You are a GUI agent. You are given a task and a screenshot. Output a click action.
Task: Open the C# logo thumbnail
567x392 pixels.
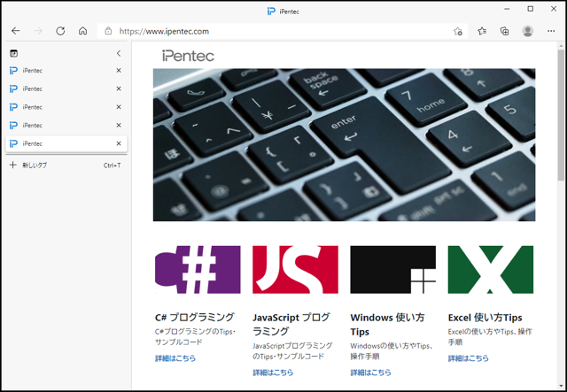198,270
